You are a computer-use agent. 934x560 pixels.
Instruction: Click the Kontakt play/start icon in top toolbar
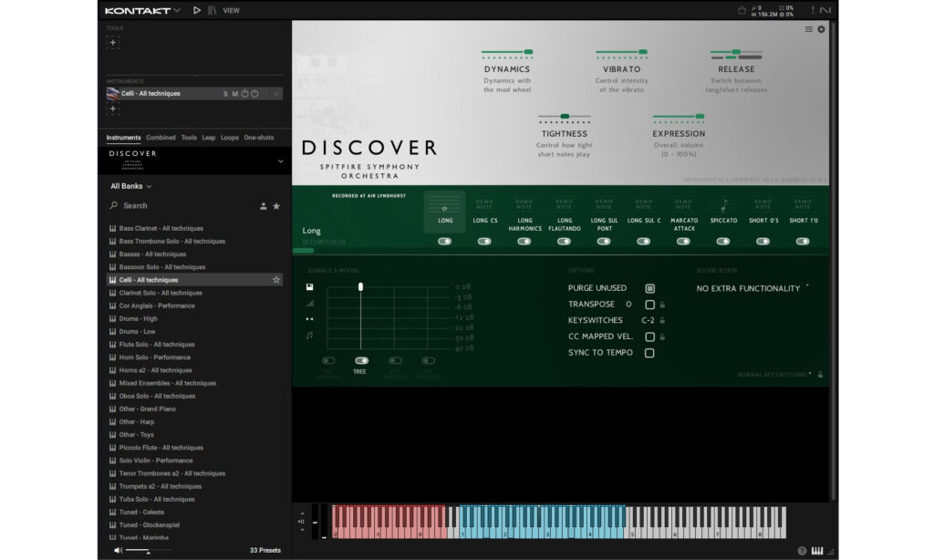(x=197, y=10)
